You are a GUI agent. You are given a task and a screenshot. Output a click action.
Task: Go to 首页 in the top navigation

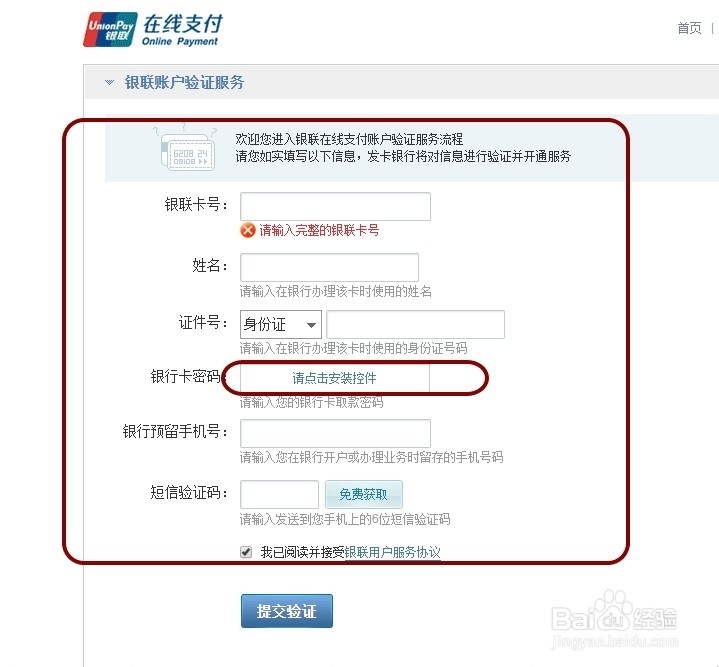689,28
